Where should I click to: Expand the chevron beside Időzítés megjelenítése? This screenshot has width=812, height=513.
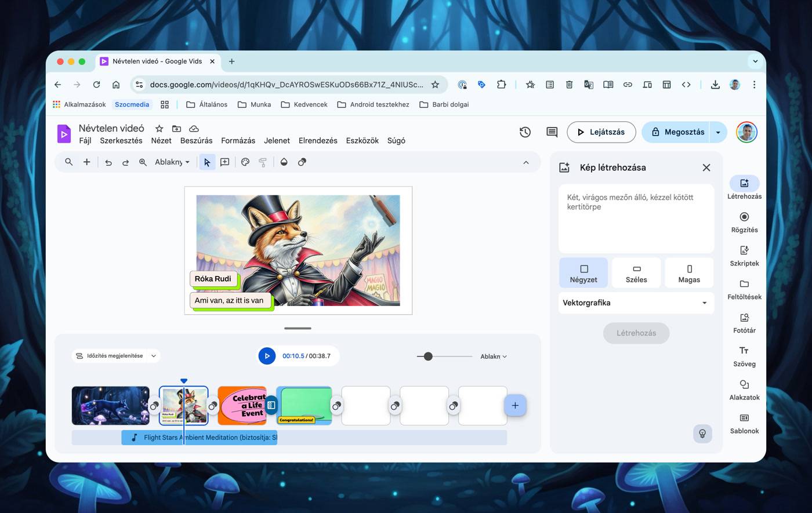(154, 356)
